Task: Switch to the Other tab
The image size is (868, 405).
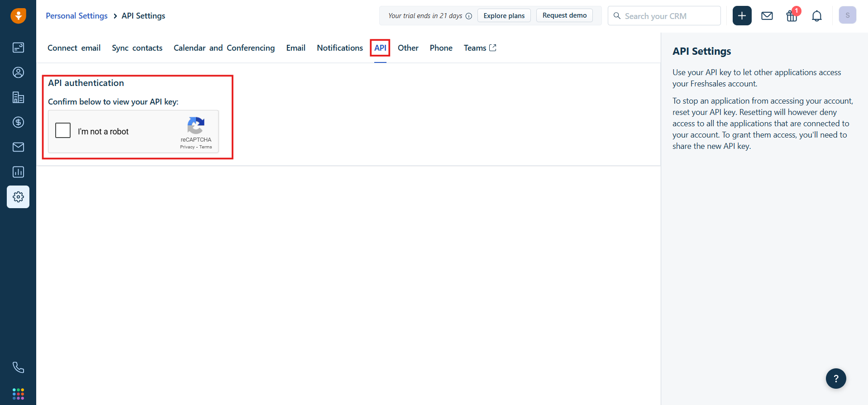Action: click(408, 48)
